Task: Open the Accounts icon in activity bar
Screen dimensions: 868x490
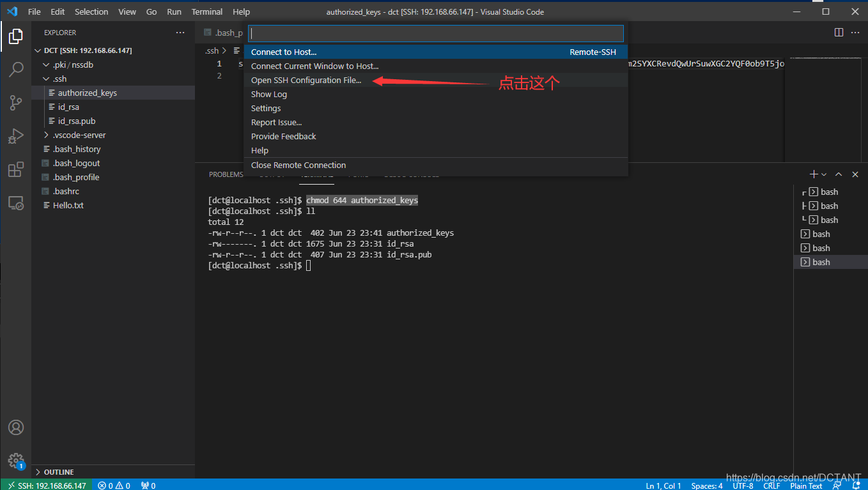Action: click(x=16, y=427)
